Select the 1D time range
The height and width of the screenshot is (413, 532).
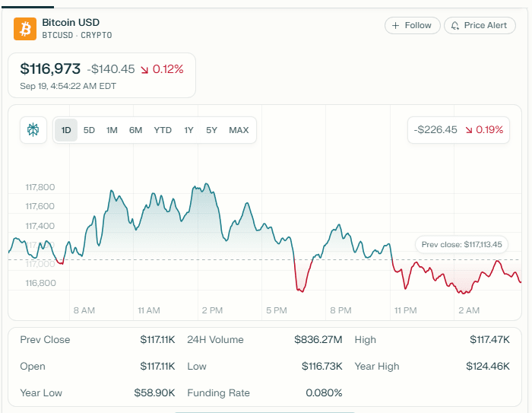click(x=66, y=130)
